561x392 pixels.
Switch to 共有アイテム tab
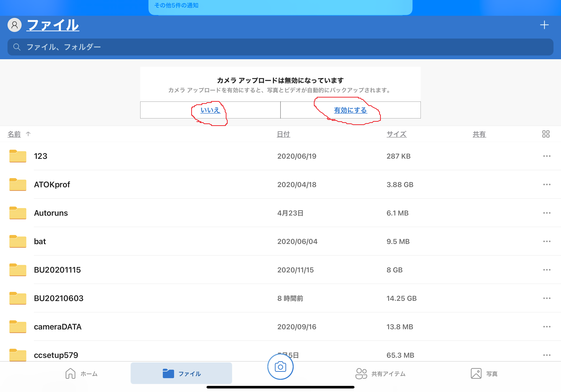[x=380, y=374]
